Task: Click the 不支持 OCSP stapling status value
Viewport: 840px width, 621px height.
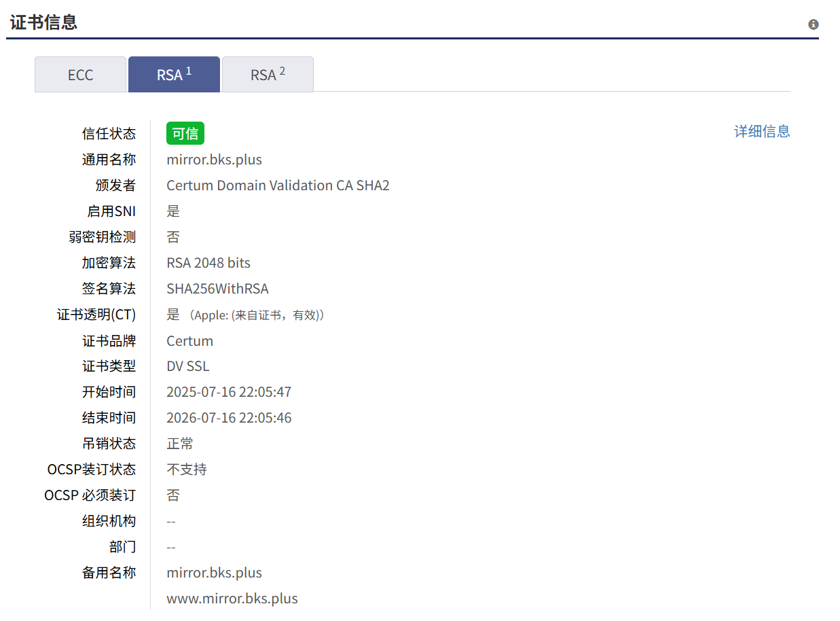Action: pos(187,469)
